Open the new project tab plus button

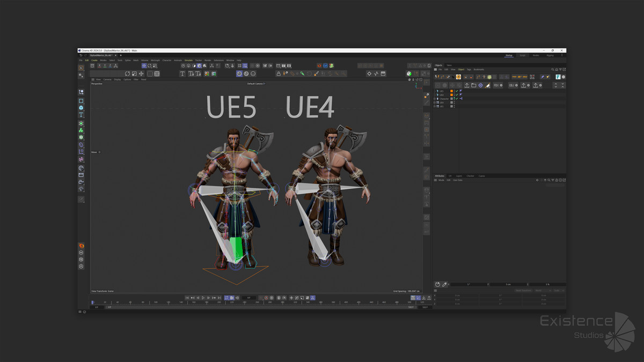pyautogui.click(x=121, y=55)
